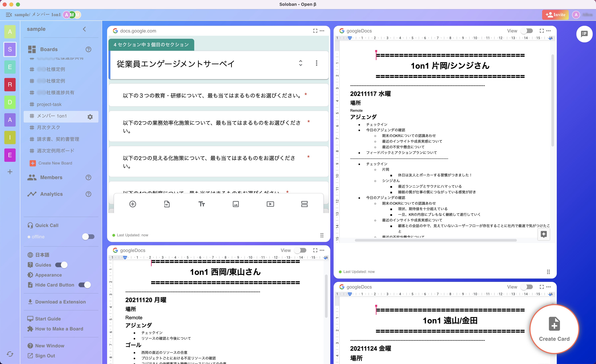Image resolution: width=596 pixels, height=364 pixels.
Task: Click the add question icon in the form toolbar
Action: tap(133, 204)
